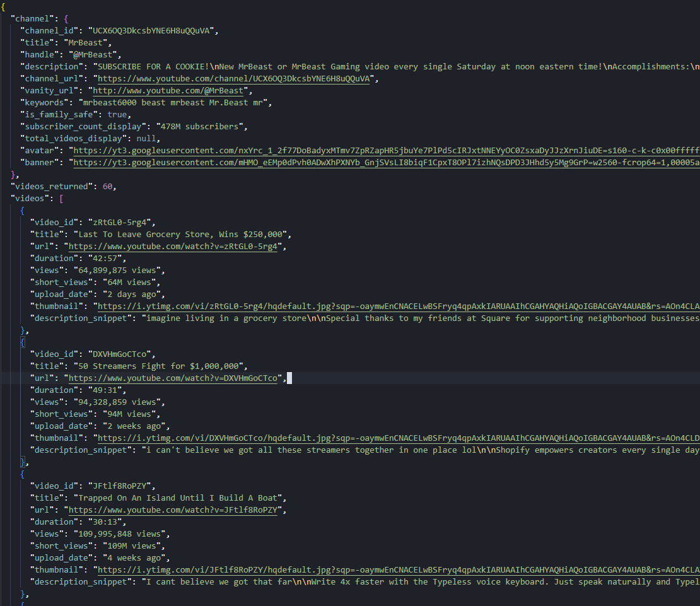Click the video_id value JFtlf8RoPZY
This screenshot has height=606, width=700.
120,486
